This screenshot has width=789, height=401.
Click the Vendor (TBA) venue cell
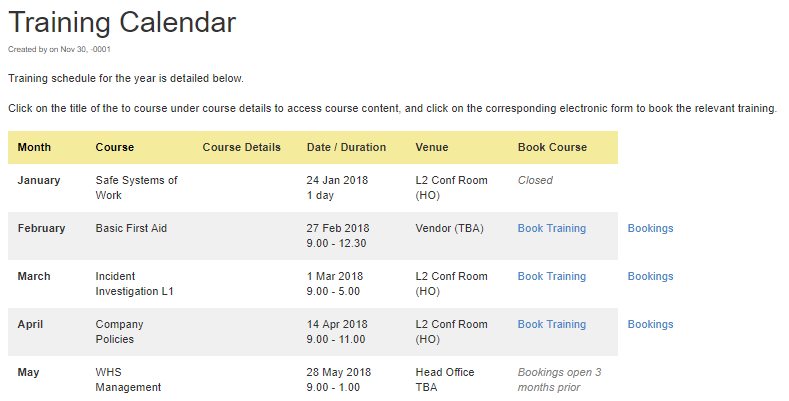449,228
